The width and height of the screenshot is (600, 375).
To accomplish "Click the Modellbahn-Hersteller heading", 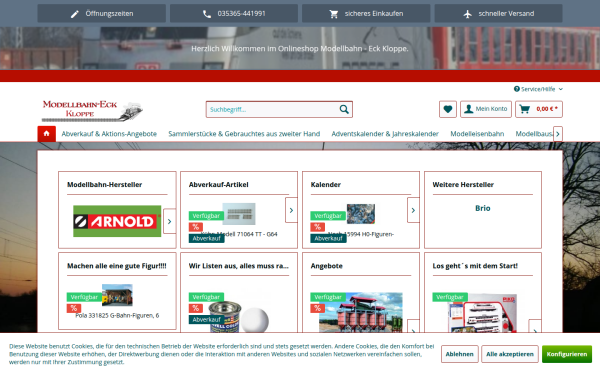I will 104,184.
